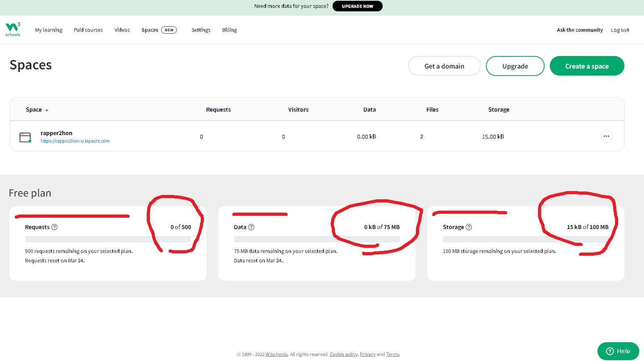Click the 0.00 kB data value
This screenshot has width=644, height=361.
[367, 137]
